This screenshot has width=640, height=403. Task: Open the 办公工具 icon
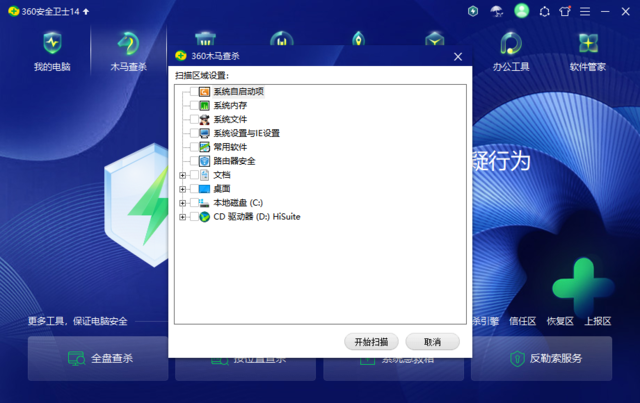[x=511, y=43]
